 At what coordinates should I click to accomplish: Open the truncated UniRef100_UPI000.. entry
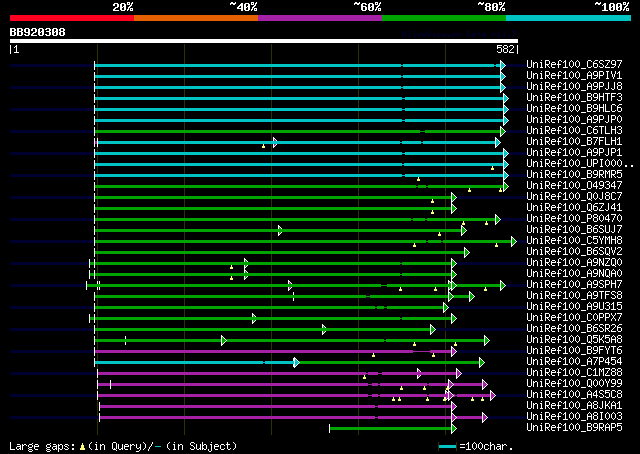click(x=580, y=164)
